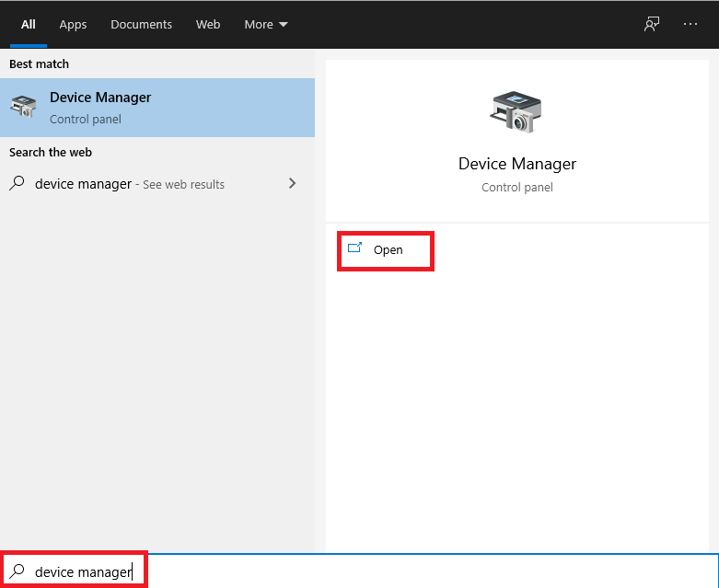
Task: Click the Device Manager icon in Best match
Action: 23,108
